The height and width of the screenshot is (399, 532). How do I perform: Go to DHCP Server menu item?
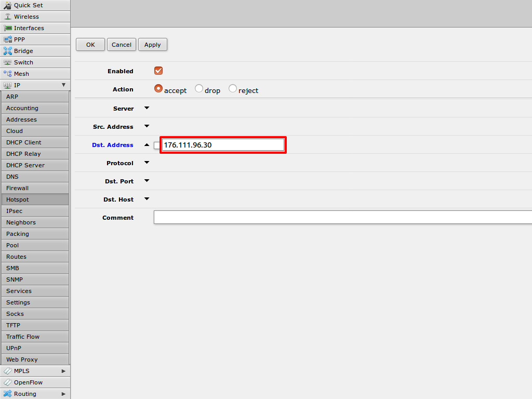25,165
